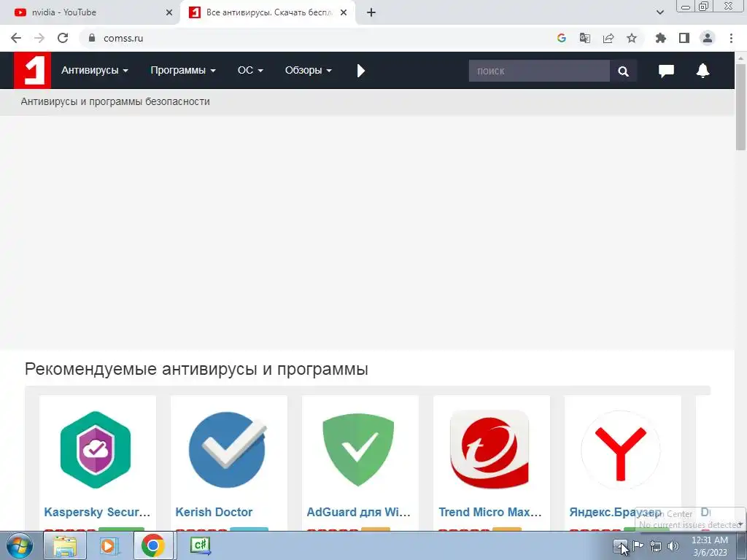The image size is (747, 560).
Task: Show hidden tray icons arrow
Action: [x=620, y=545]
